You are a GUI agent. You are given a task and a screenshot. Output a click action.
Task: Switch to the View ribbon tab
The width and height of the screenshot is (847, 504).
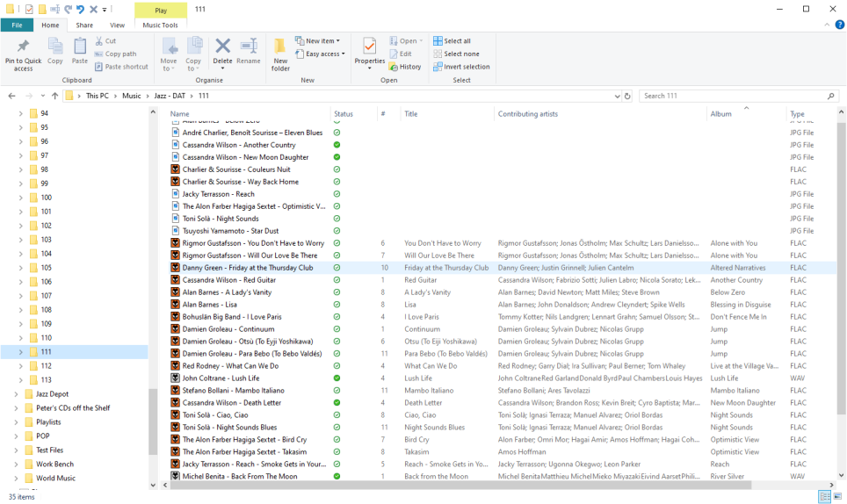pyautogui.click(x=117, y=25)
